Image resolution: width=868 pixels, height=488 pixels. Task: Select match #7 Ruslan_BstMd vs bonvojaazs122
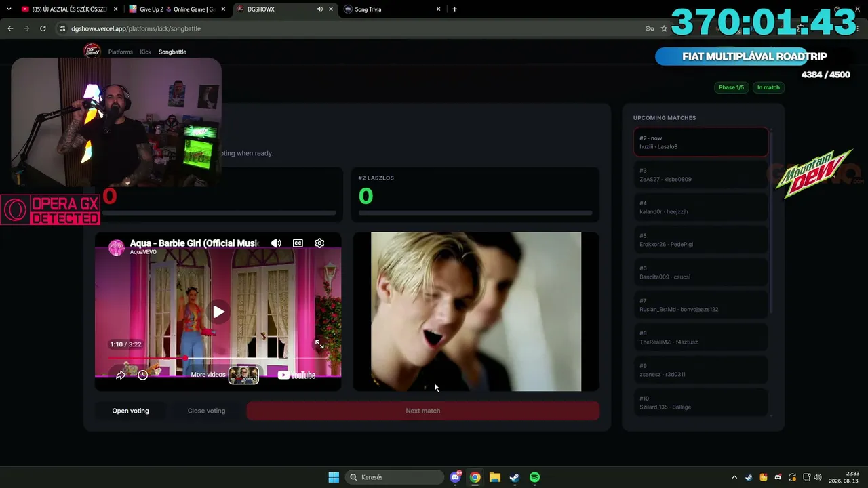click(701, 305)
